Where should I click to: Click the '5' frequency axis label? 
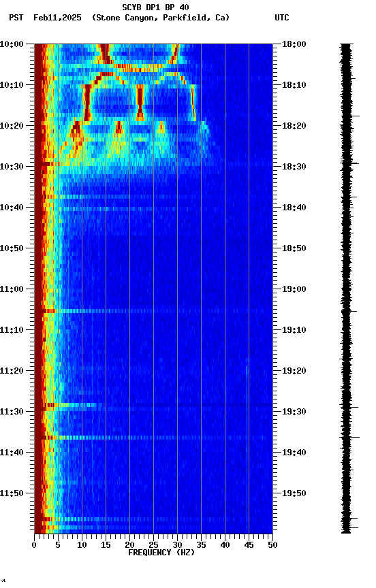point(58,545)
